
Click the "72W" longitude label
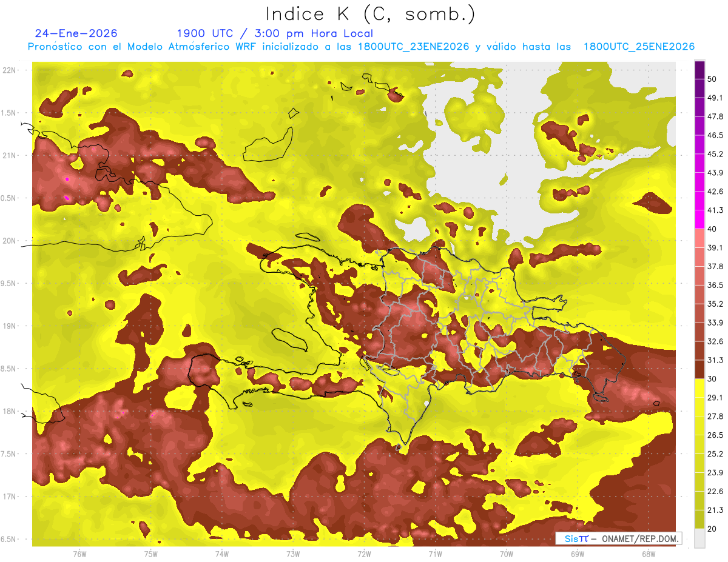364,554
